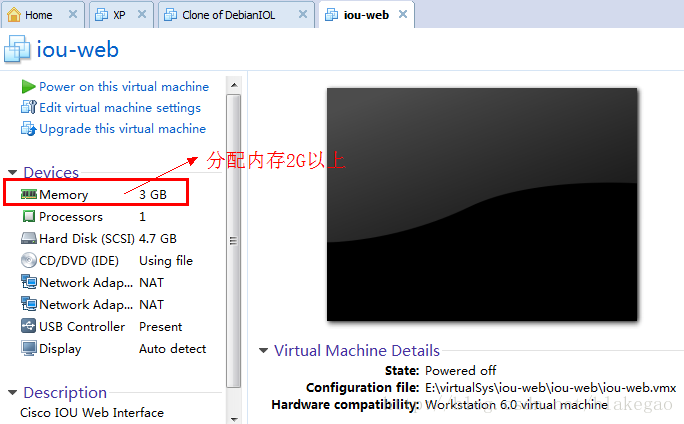Viewport: 684px width, 424px height.
Task: Power on this virtual machine
Action: coord(124,86)
